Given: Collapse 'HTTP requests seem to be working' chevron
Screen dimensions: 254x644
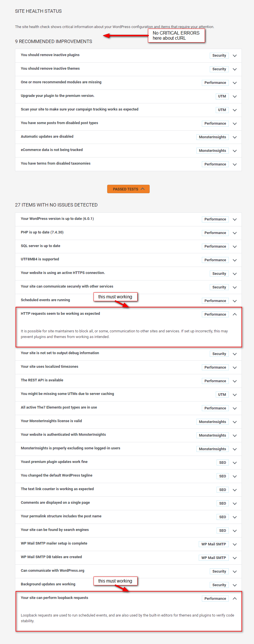Looking at the screenshot, I should click(x=235, y=314).
